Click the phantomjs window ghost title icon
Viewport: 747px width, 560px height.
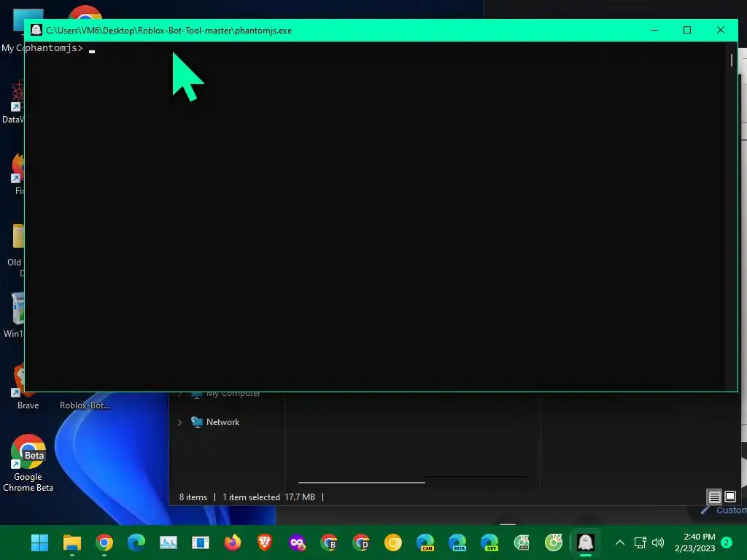[36, 30]
